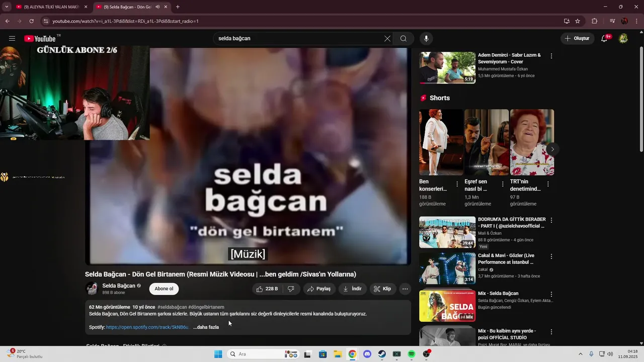
Task: Open File Explorer from the taskbar
Action: point(338,354)
